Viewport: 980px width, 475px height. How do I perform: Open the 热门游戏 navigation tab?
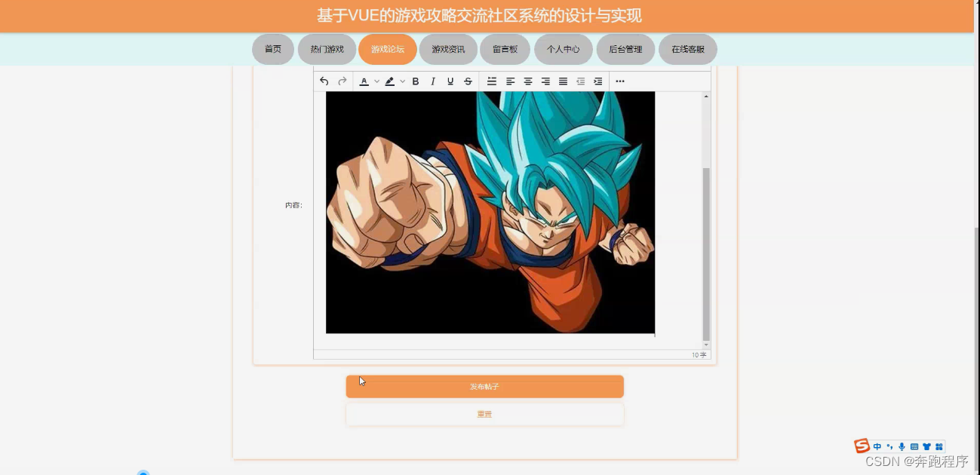click(x=327, y=49)
